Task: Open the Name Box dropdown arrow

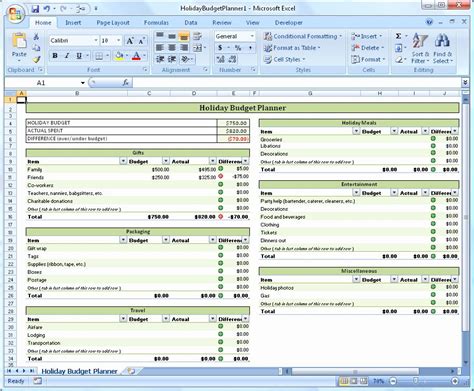Action: 83,83
